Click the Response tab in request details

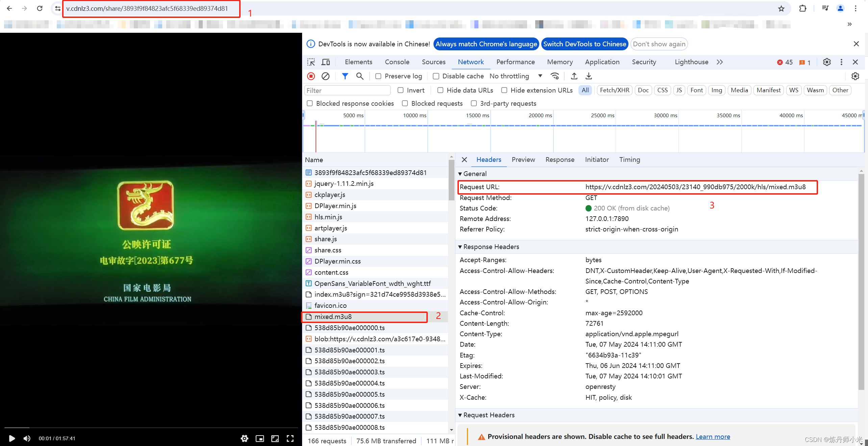(559, 159)
